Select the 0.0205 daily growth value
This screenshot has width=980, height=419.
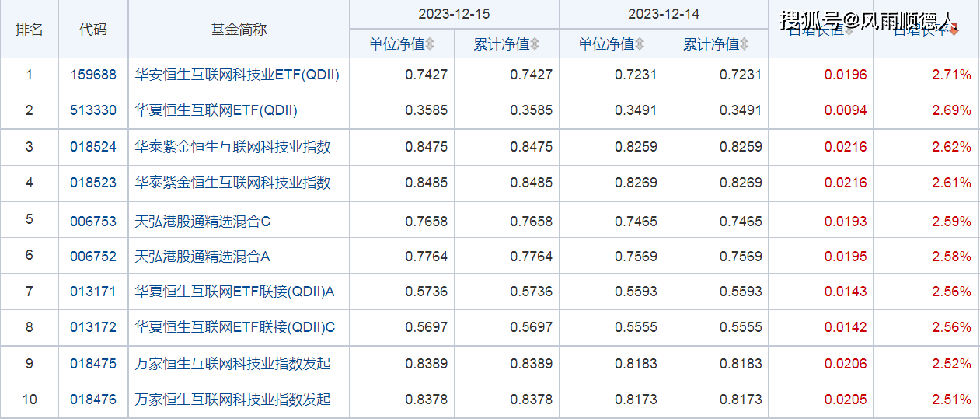(846, 400)
